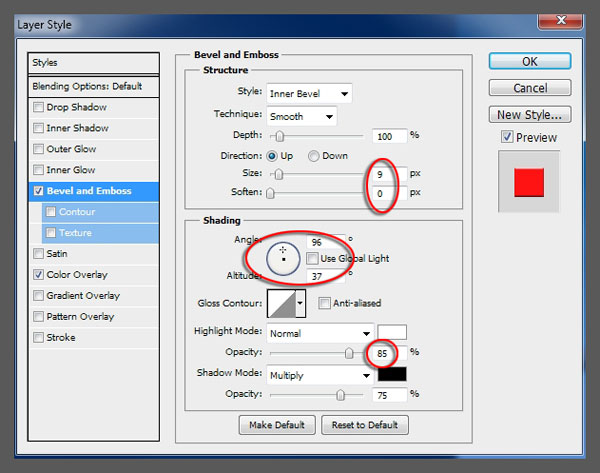This screenshot has width=600, height=473.
Task: Open the Shadow Mode dropdown set to Multiply
Action: [x=320, y=375]
